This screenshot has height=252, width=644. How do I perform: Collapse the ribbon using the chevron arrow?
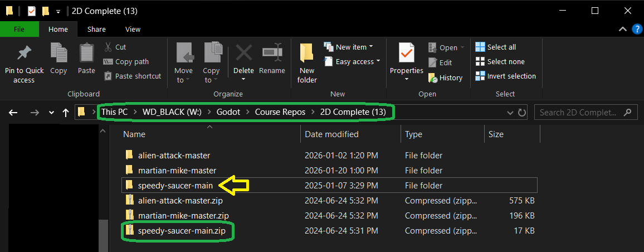[623, 29]
